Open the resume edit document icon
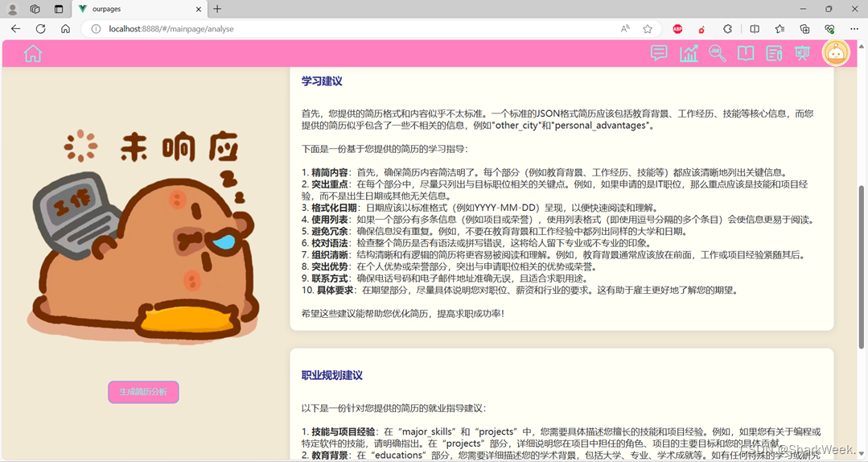868x462 pixels. [x=774, y=53]
